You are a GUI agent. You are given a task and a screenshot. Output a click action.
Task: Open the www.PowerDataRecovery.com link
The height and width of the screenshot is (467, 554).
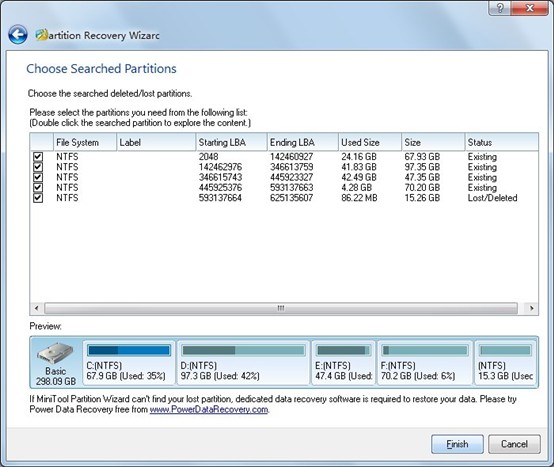tap(209, 409)
